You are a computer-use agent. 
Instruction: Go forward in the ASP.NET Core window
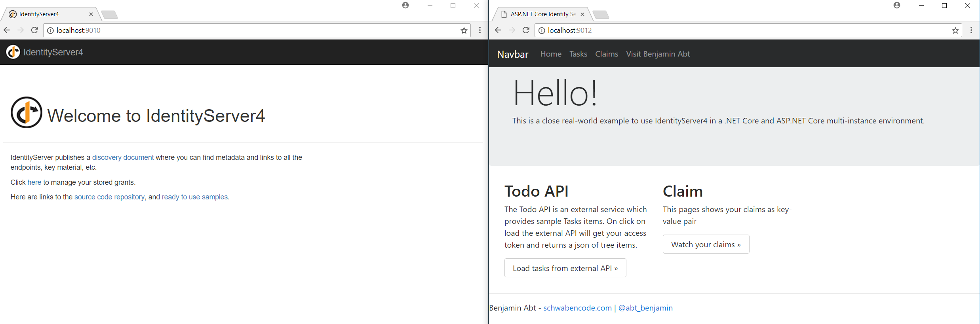512,30
